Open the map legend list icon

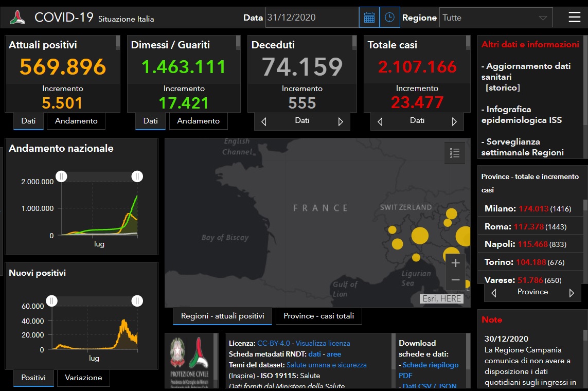(x=454, y=153)
